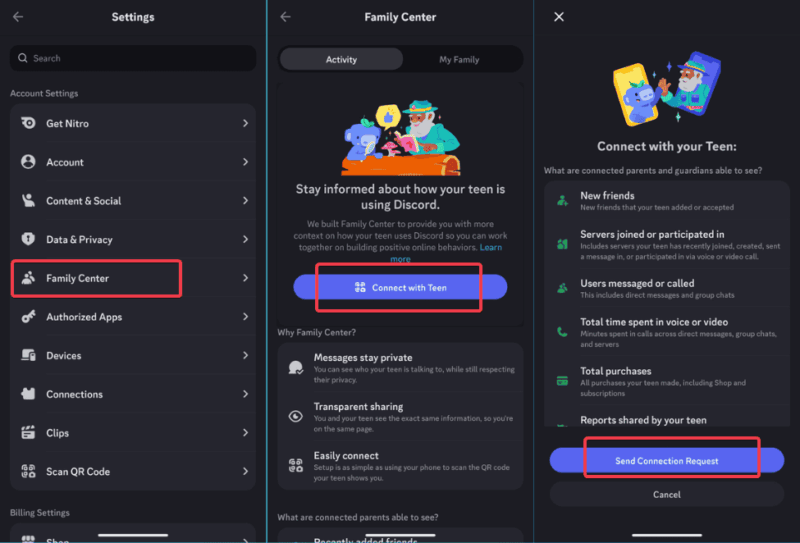Open Content & Social settings
This screenshot has width=800, height=543.
click(133, 201)
